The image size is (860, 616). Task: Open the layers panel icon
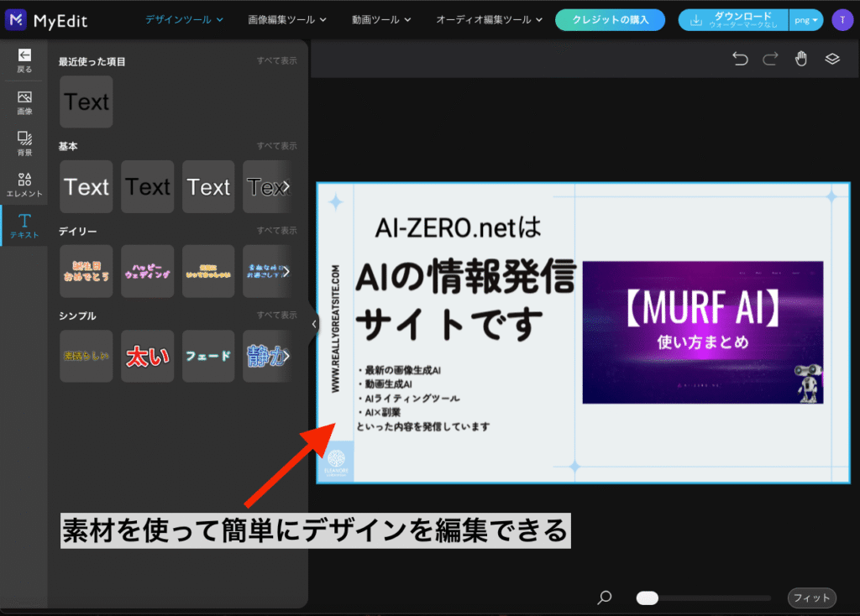coord(832,58)
